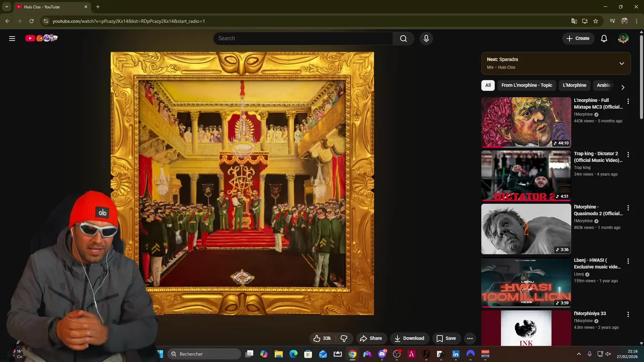This screenshot has width=644, height=362.
Task: Click the search magnifier button
Action: point(404,38)
